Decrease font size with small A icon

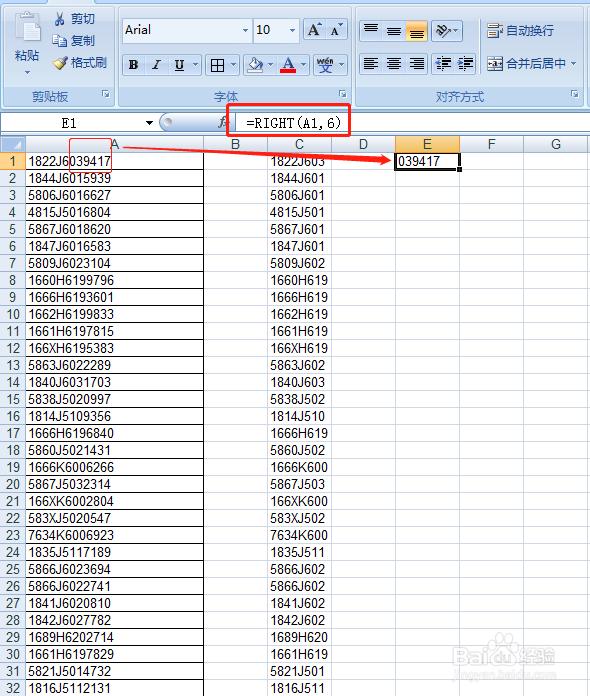(336, 30)
